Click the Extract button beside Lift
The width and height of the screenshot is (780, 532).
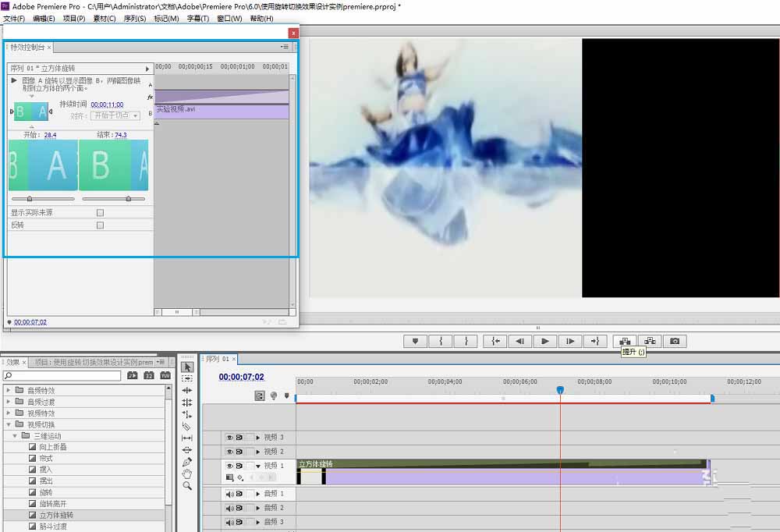pyautogui.click(x=650, y=341)
